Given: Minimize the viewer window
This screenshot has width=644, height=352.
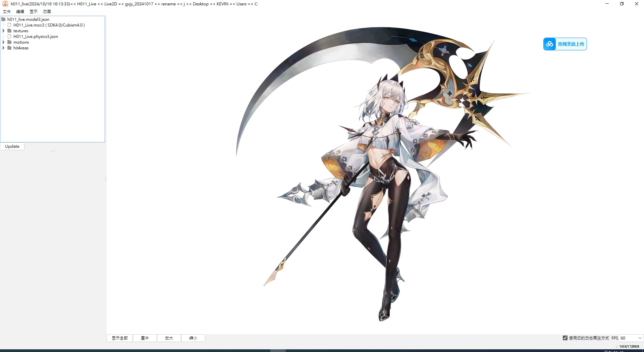Looking at the screenshot, I should (x=607, y=4).
